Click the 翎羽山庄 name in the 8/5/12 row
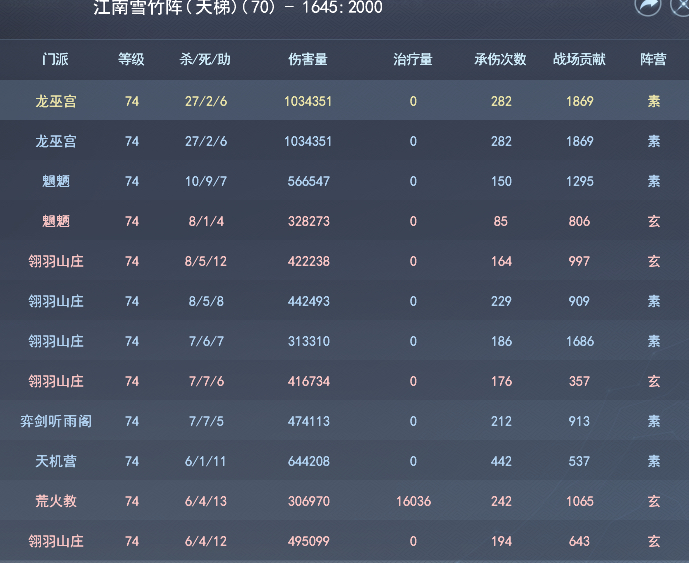 (x=56, y=261)
